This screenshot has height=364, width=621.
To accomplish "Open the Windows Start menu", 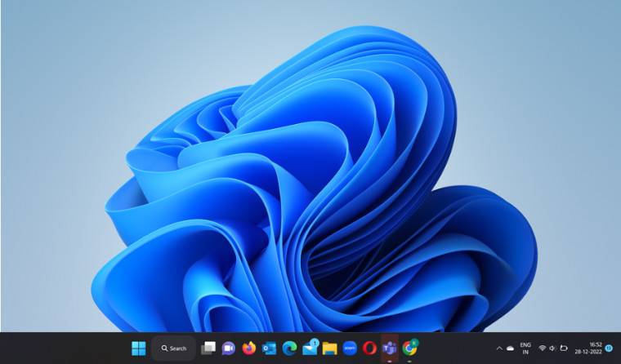I will (137, 348).
